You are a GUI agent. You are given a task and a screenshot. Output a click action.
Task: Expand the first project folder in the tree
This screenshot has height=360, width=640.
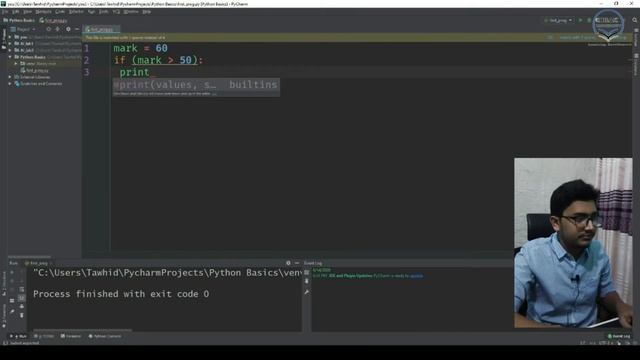click(10, 37)
